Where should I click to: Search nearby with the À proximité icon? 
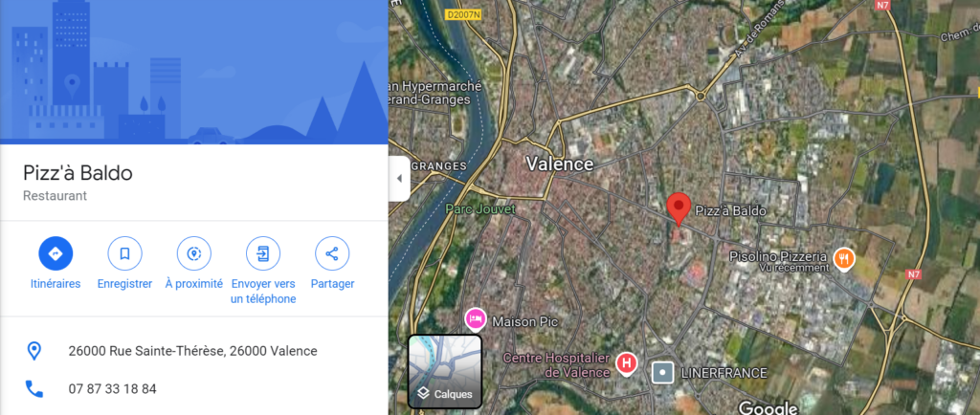coord(193,254)
